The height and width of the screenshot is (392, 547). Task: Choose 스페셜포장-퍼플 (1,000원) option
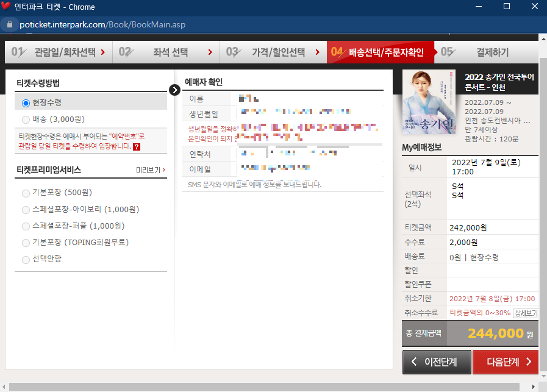tap(26, 226)
